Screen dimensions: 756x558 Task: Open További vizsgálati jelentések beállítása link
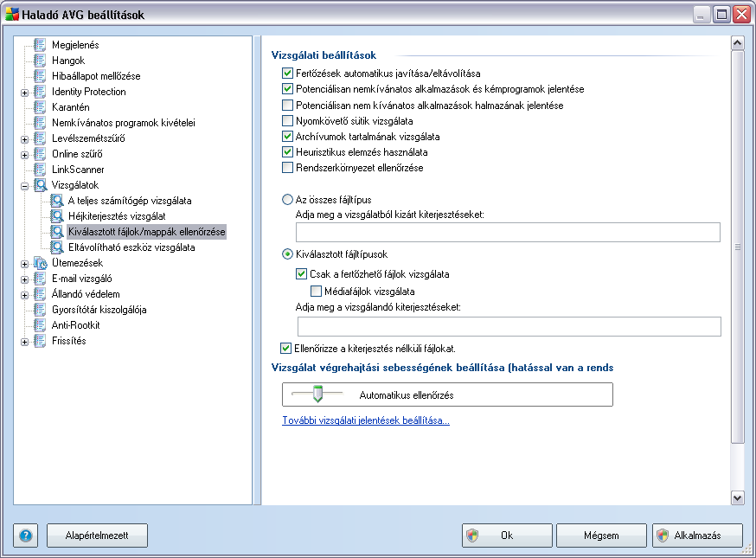click(366, 420)
